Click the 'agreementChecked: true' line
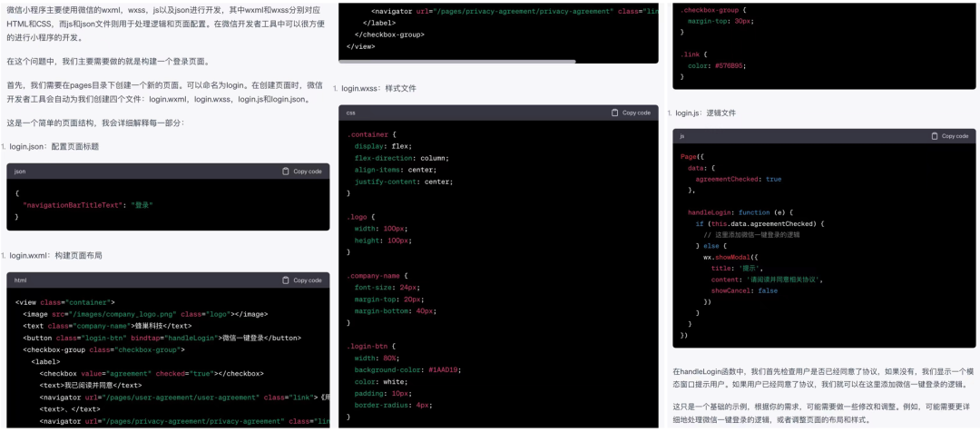The width and height of the screenshot is (980, 432). (x=738, y=180)
